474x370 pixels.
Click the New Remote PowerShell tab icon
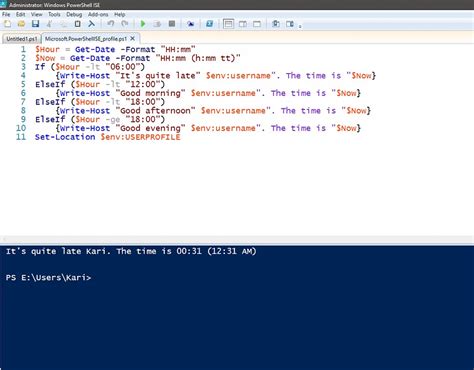[191, 24]
